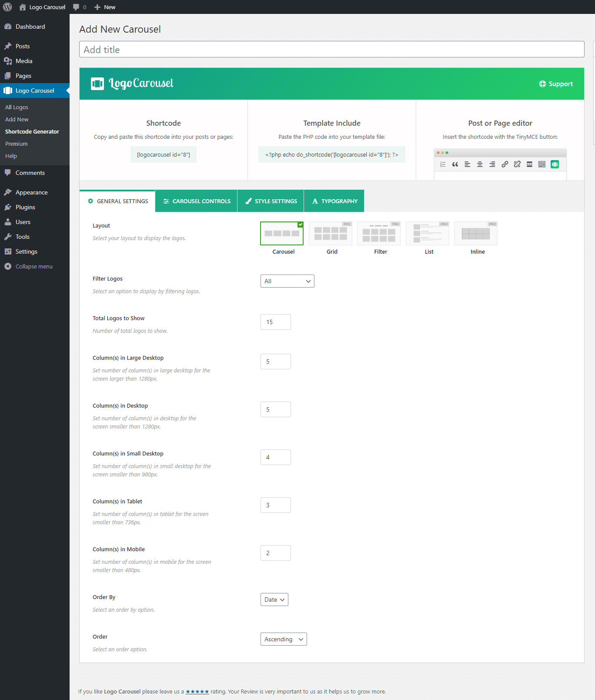Click the Column(s) in Tablet field
595x700 pixels.
(276, 505)
